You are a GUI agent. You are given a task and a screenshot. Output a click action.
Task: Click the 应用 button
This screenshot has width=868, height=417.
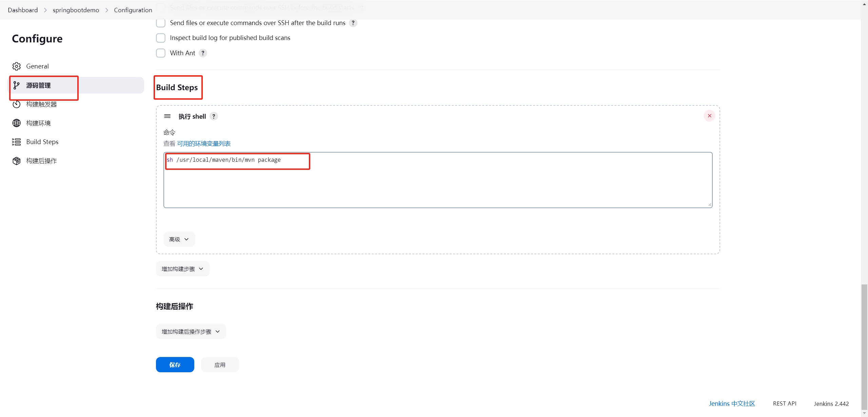(220, 364)
